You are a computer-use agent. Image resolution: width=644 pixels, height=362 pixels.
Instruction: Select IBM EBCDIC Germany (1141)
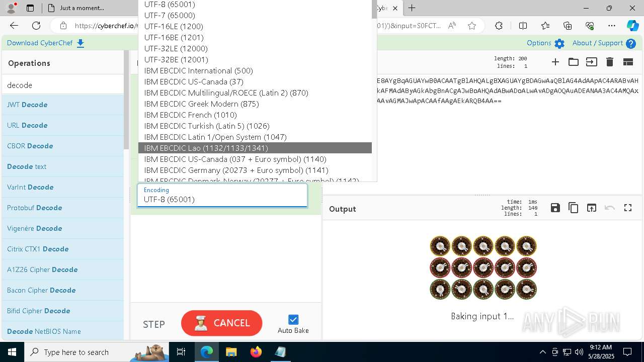coord(255,170)
